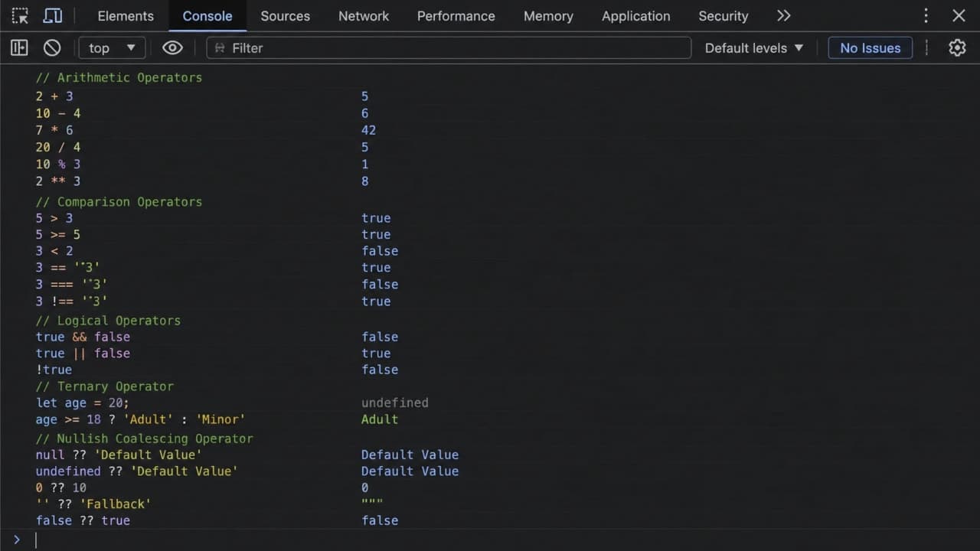The height and width of the screenshot is (551, 980).
Task: Select the '10 − 4' expression line
Action: (58, 113)
